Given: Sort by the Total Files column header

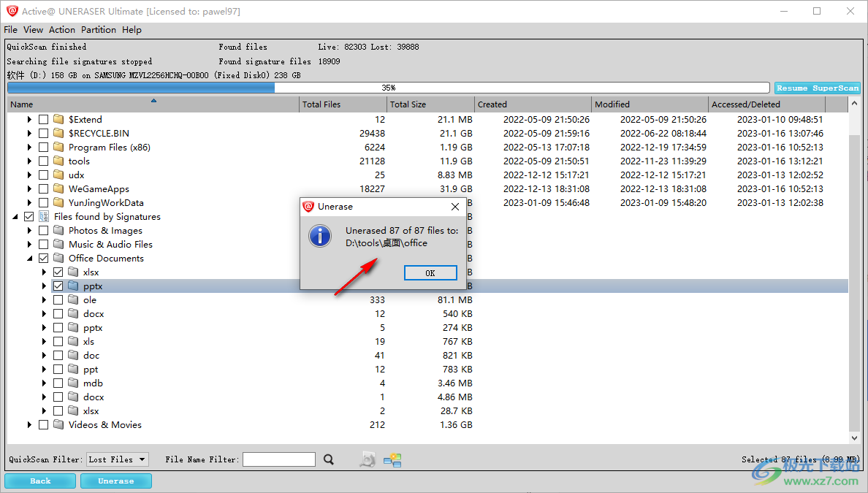Looking at the screenshot, I should pyautogui.click(x=343, y=104).
